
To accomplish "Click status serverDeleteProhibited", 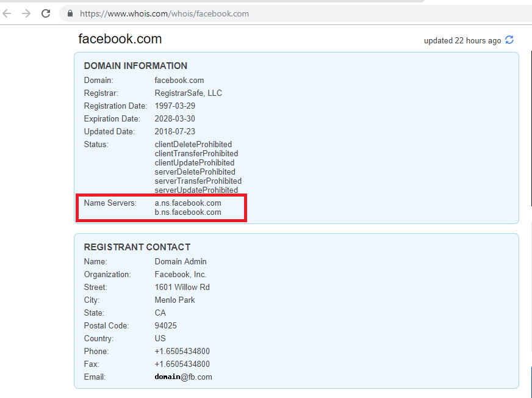I will 195,172.
